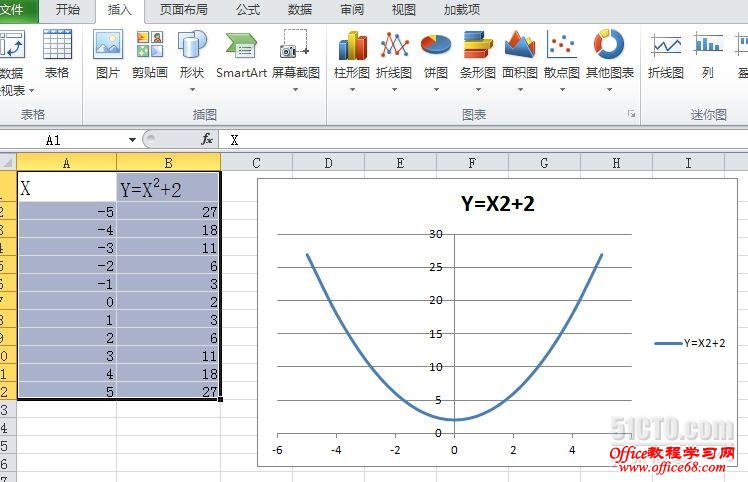
Task: Select cell with value 0 in column A
Action: click(67, 302)
